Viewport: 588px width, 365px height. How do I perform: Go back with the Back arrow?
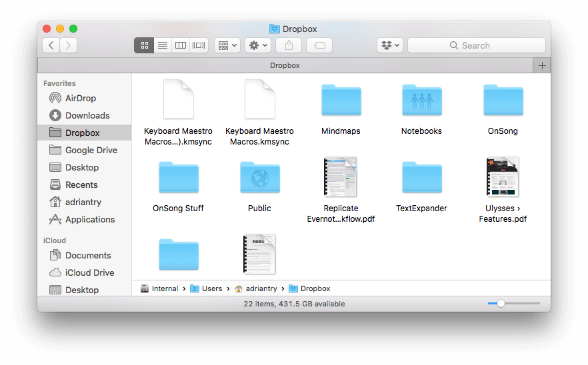point(51,45)
